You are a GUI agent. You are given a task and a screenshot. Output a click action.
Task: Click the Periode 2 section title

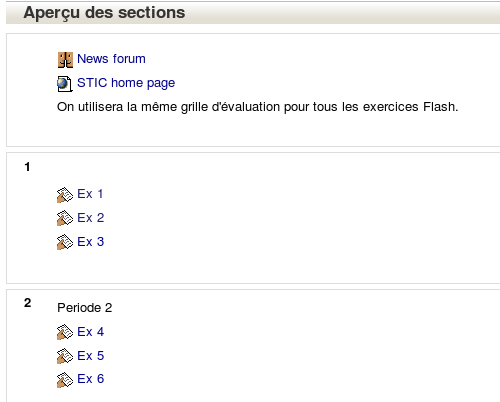(85, 308)
